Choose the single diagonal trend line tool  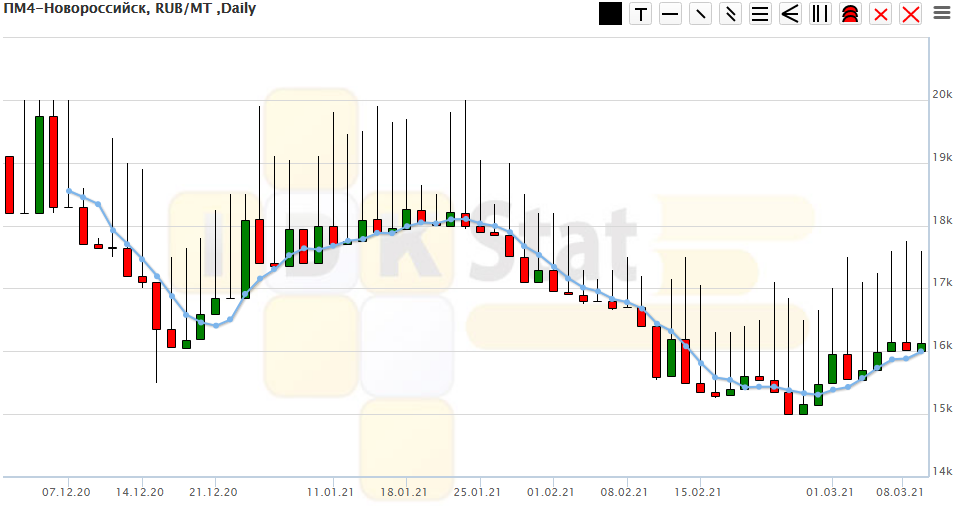tap(700, 14)
